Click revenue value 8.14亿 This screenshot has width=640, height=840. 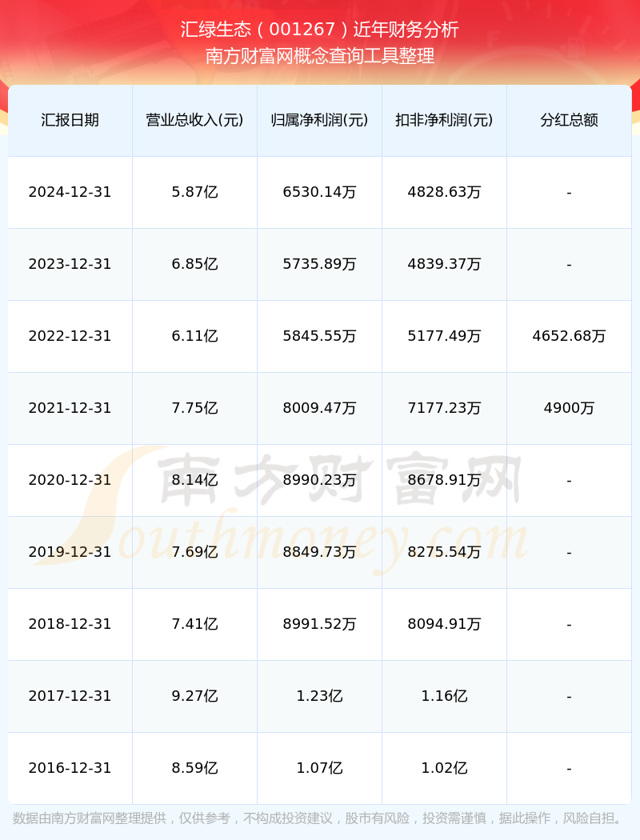point(195,480)
